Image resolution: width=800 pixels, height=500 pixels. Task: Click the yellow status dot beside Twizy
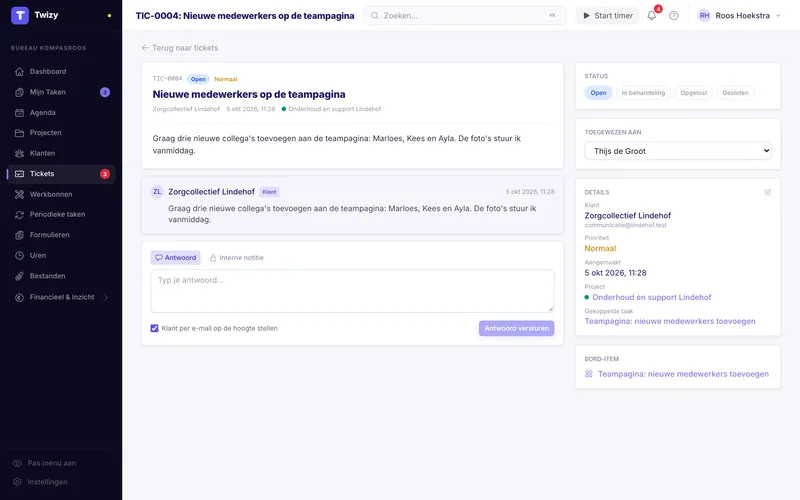click(x=109, y=15)
